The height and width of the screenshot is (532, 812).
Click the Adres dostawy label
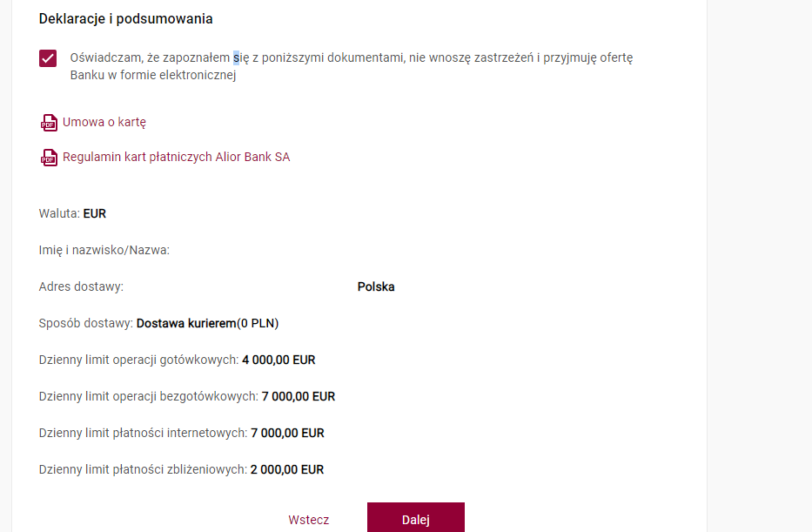(x=81, y=287)
